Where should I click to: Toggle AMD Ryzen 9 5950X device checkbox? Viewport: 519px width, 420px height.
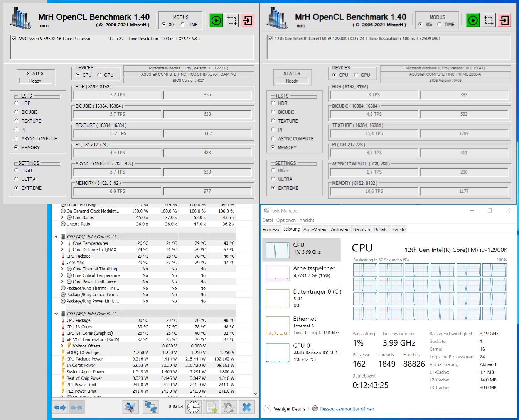pos(14,39)
